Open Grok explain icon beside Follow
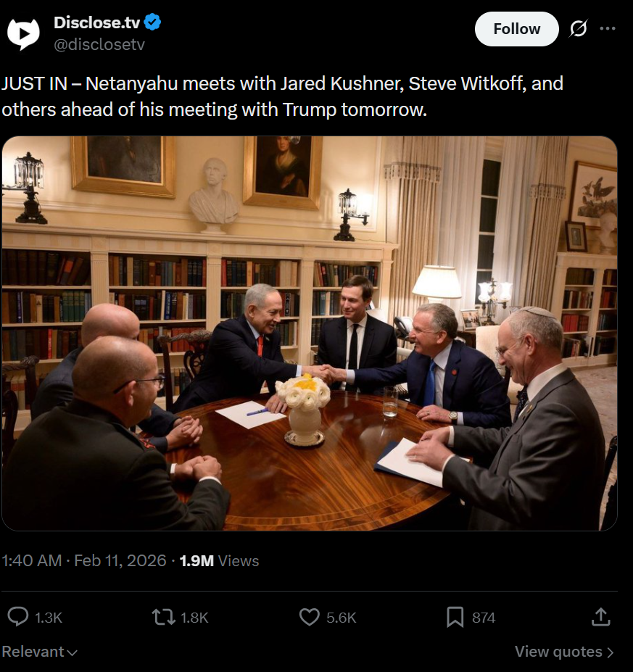This screenshot has height=672, width=633. (578, 29)
